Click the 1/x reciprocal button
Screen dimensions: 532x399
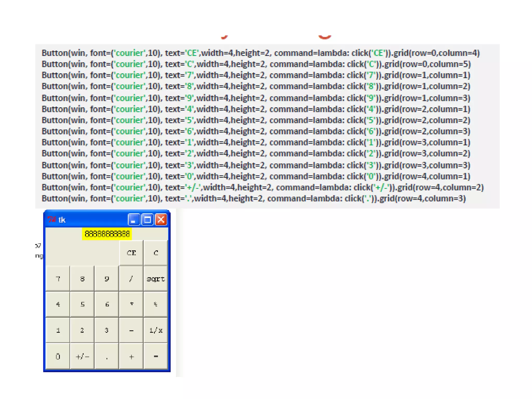(x=156, y=330)
